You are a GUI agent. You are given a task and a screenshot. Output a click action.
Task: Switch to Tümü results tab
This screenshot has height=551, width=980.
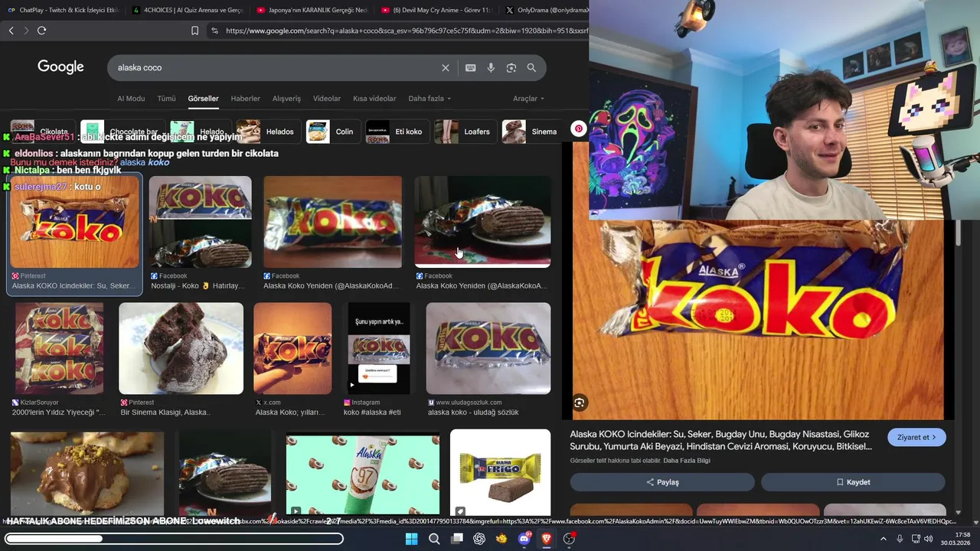point(166,99)
